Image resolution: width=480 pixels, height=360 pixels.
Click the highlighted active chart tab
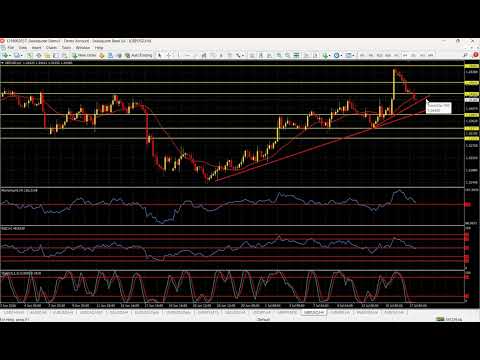(314, 312)
